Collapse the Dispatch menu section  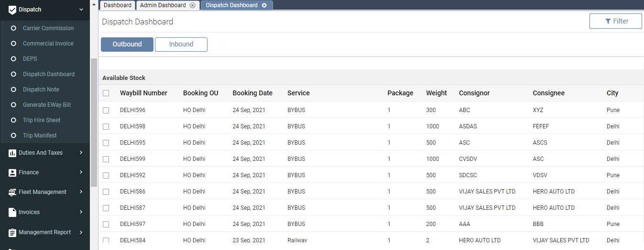point(81,10)
